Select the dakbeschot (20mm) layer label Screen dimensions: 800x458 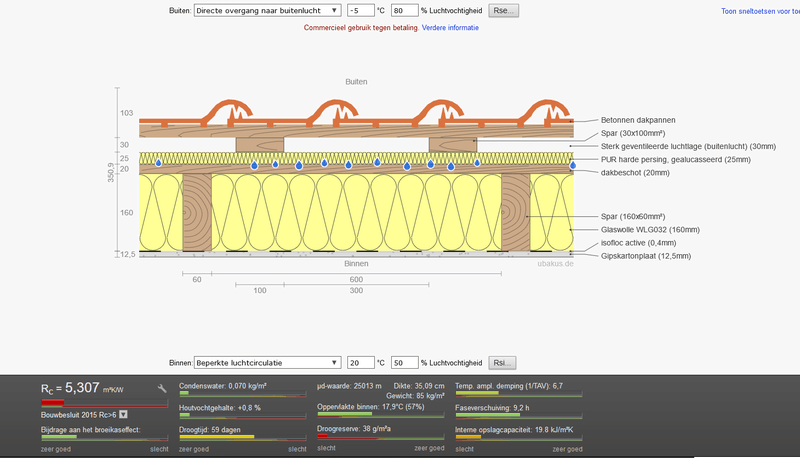point(635,172)
